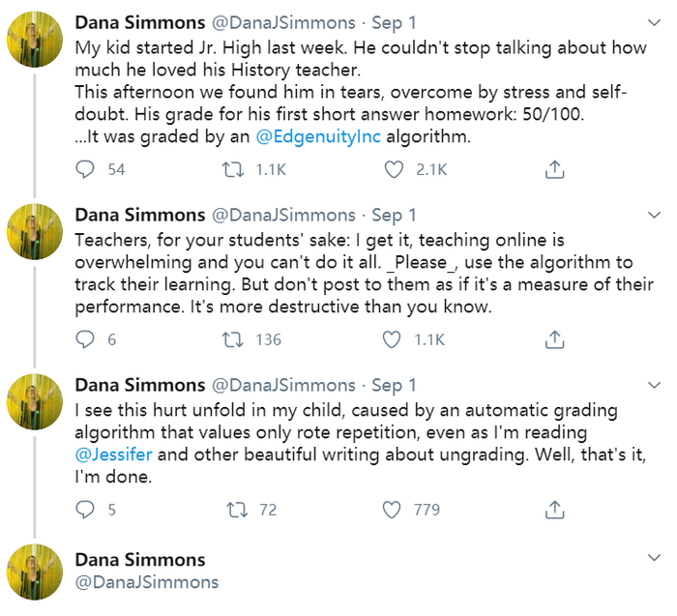The height and width of the screenshot is (616, 677).
Task: Reply to the Jr. High History teacher tweet
Action: 86,170
